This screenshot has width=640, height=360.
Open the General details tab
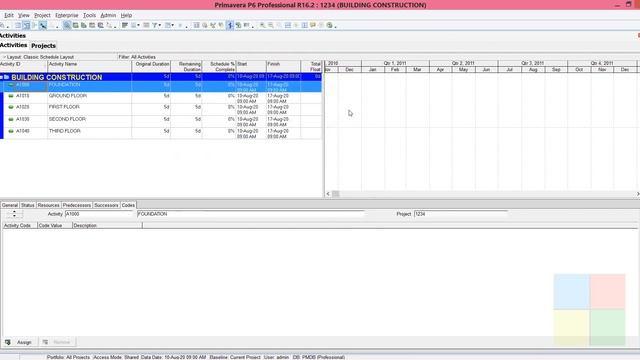pos(10,205)
